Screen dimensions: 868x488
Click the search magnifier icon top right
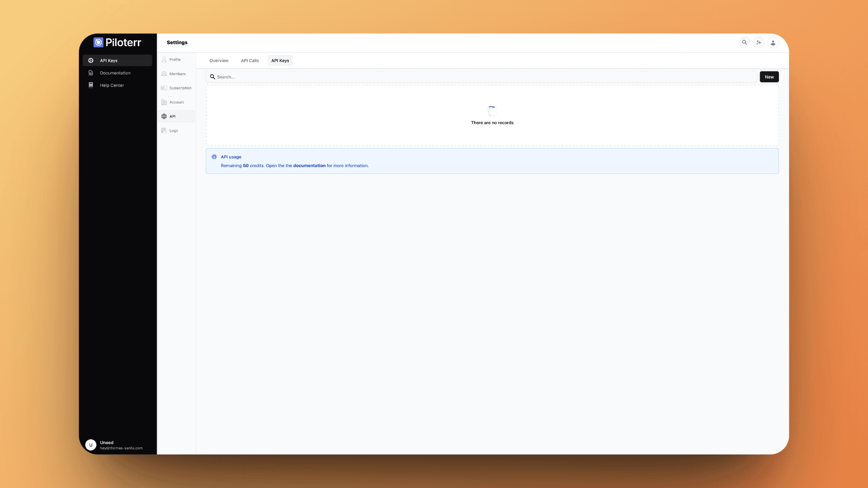744,42
